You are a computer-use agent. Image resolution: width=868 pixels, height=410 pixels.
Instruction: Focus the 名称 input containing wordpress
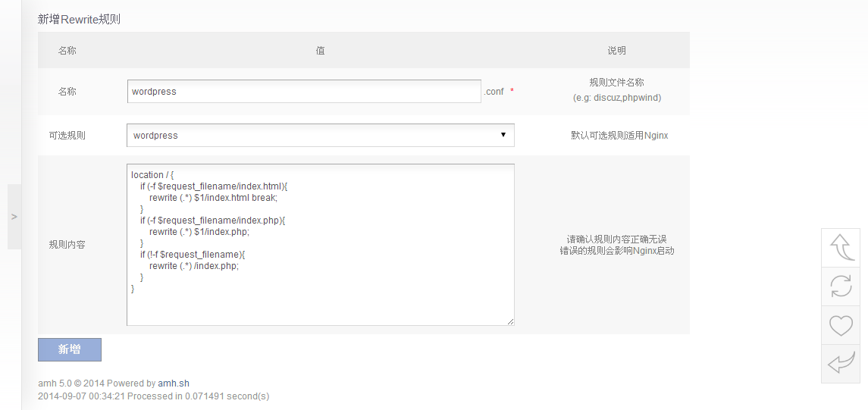(x=304, y=92)
